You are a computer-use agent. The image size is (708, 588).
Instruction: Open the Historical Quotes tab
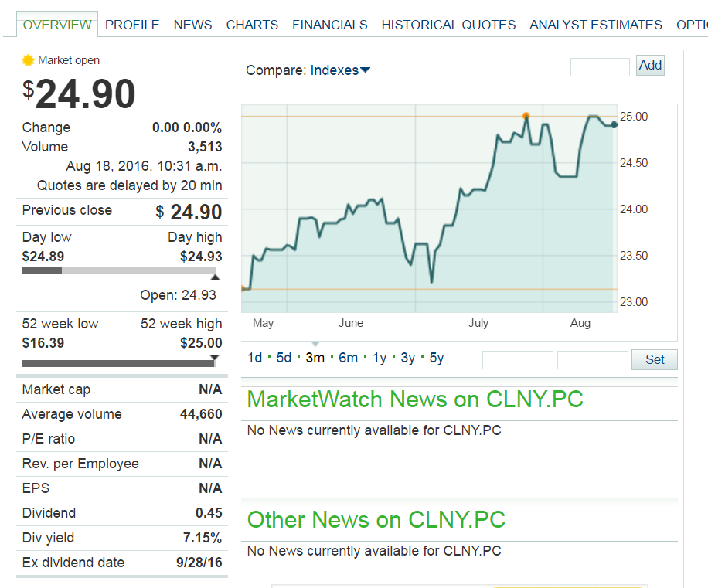click(x=448, y=25)
